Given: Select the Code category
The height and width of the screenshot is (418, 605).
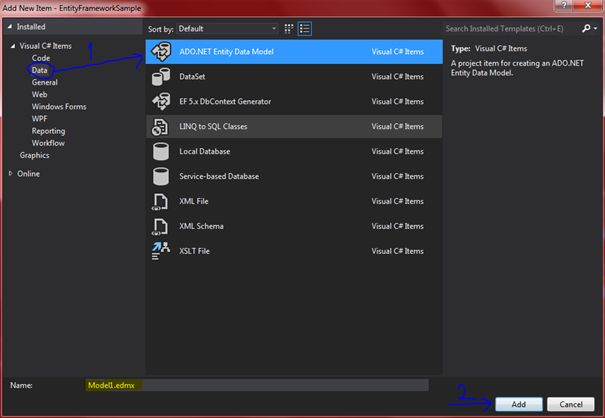Looking at the screenshot, I should pyautogui.click(x=41, y=58).
